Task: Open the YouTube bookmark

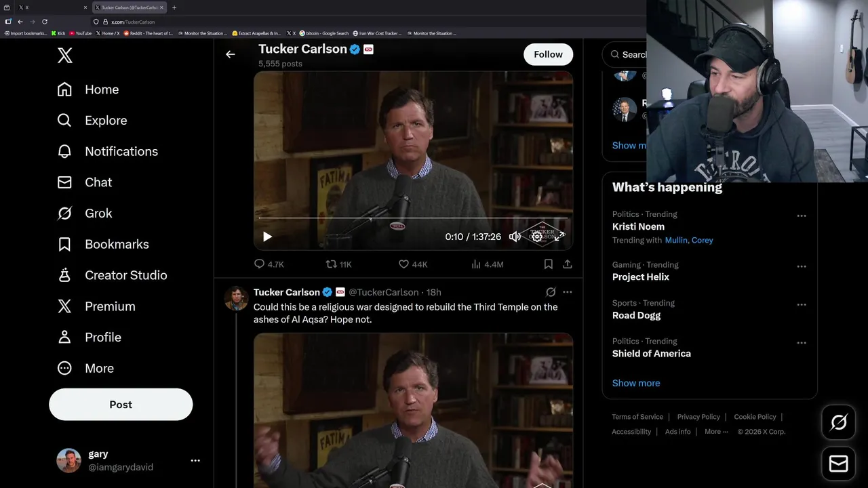Action: (x=80, y=33)
